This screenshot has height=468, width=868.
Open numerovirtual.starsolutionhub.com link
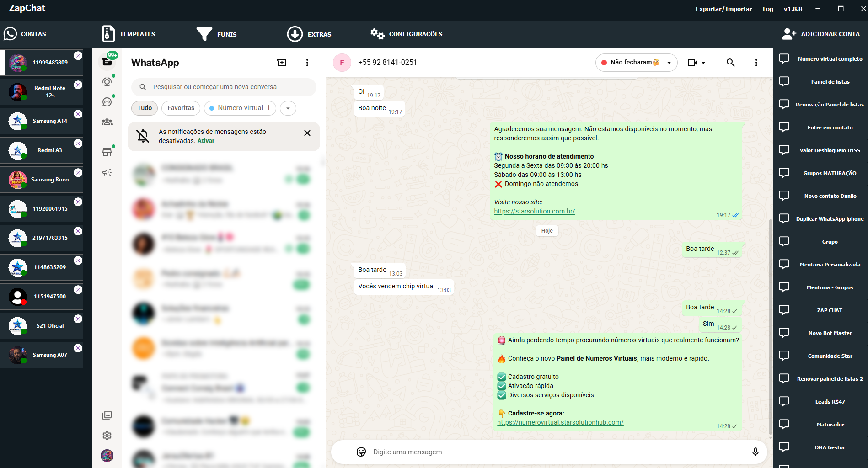click(x=560, y=422)
